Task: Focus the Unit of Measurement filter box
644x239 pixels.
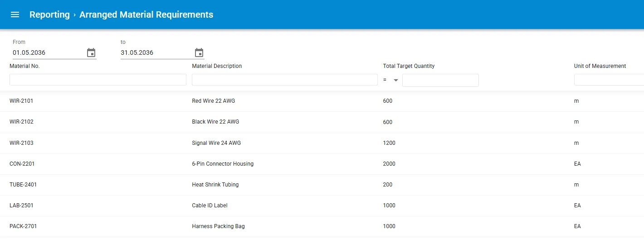Action: [609, 80]
